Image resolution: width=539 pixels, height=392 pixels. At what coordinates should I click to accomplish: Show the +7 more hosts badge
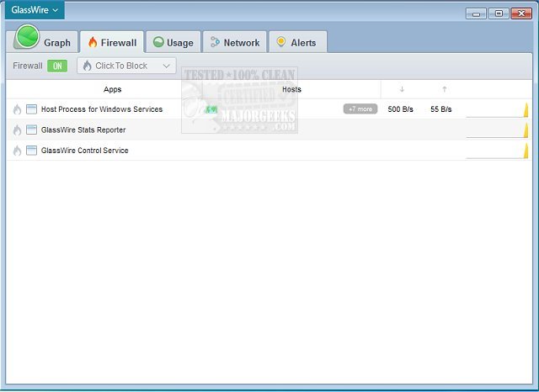(x=360, y=109)
